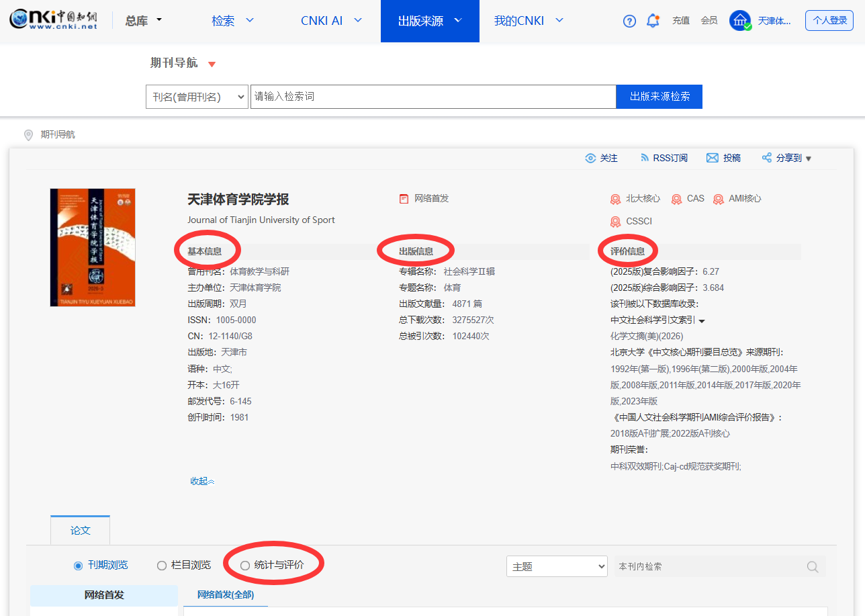
Task: Click the English title Journal of Tianjin University of Sport
Action: 261,220
